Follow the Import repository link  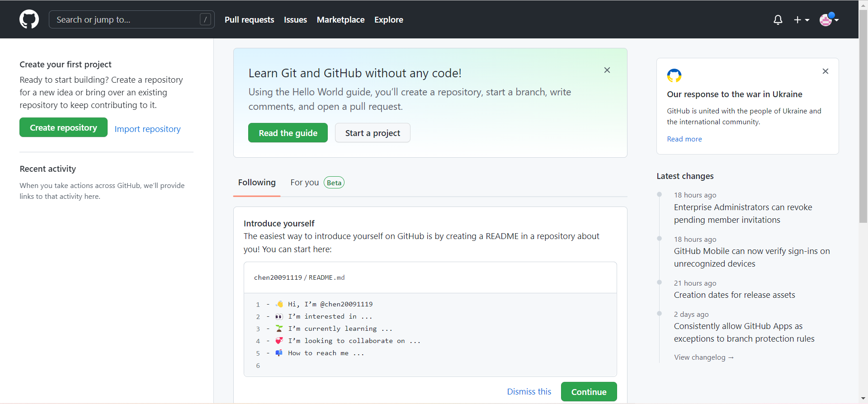pos(147,129)
